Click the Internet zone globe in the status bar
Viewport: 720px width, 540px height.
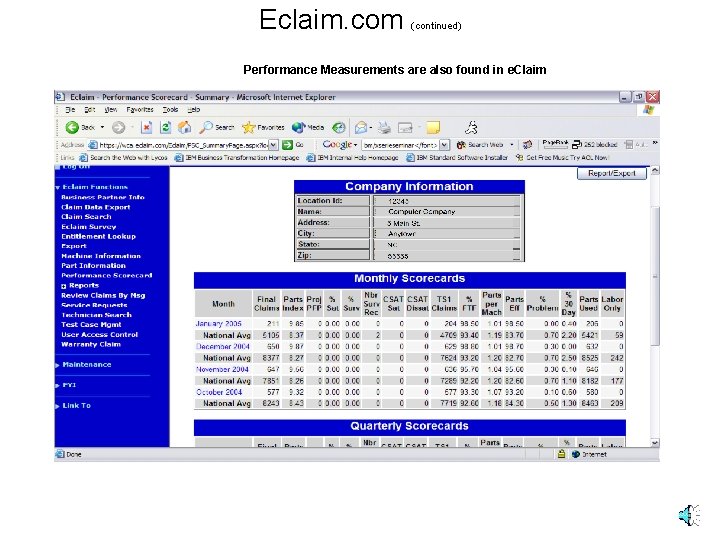pos(576,454)
